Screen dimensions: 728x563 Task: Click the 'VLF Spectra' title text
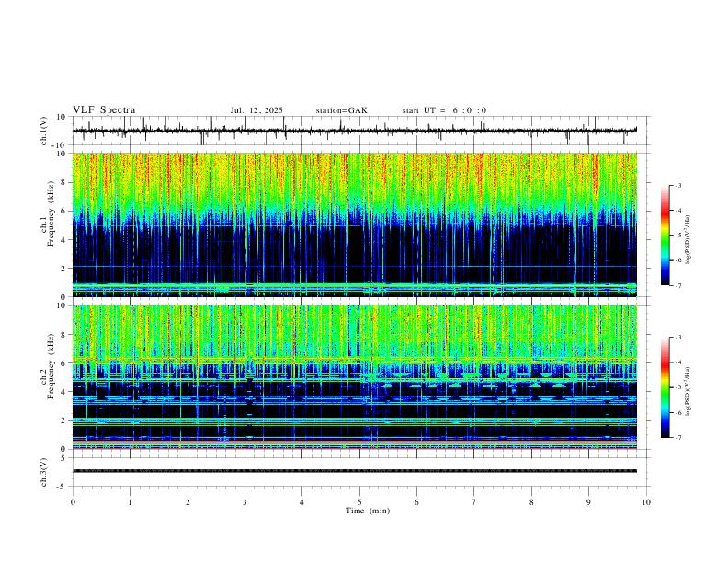[104, 110]
